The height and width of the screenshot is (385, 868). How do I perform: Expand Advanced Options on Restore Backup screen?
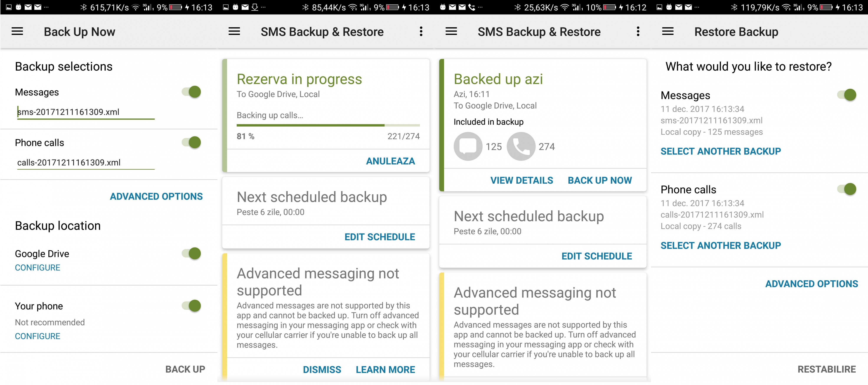click(811, 284)
